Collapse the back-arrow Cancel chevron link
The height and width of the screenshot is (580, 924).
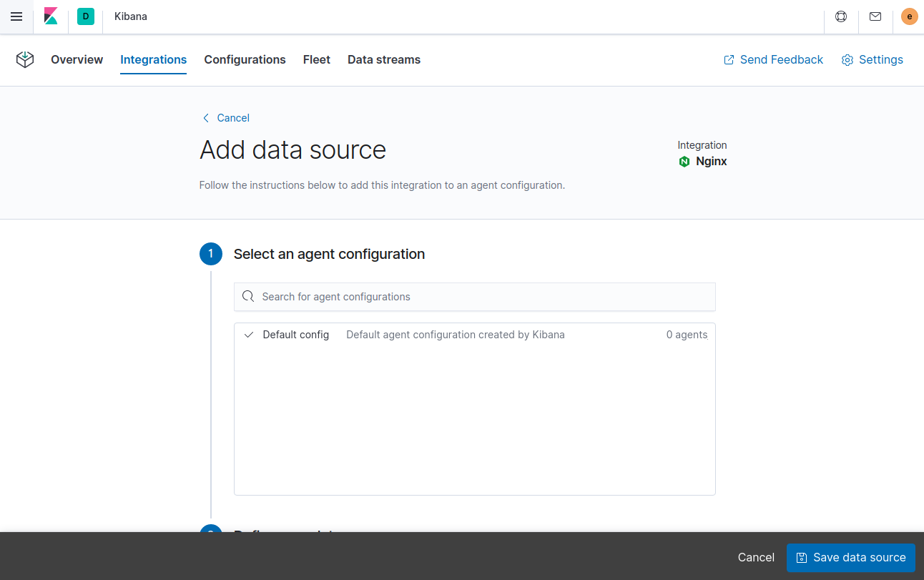pyautogui.click(x=206, y=117)
